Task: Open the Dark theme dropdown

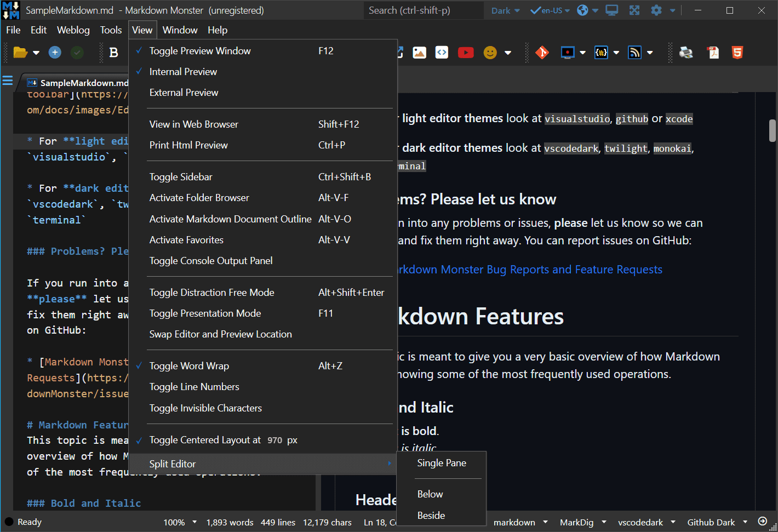Action: coord(505,10)
